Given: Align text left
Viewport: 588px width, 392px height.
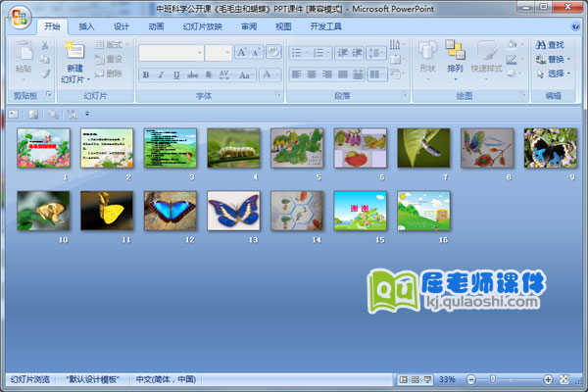Looking at the screenshot, I should tap(296, 74).
